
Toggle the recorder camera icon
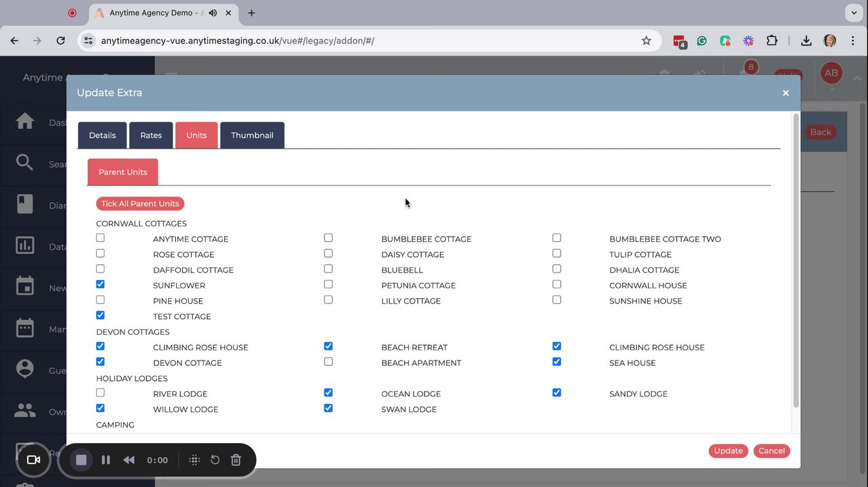click(33, 460)
